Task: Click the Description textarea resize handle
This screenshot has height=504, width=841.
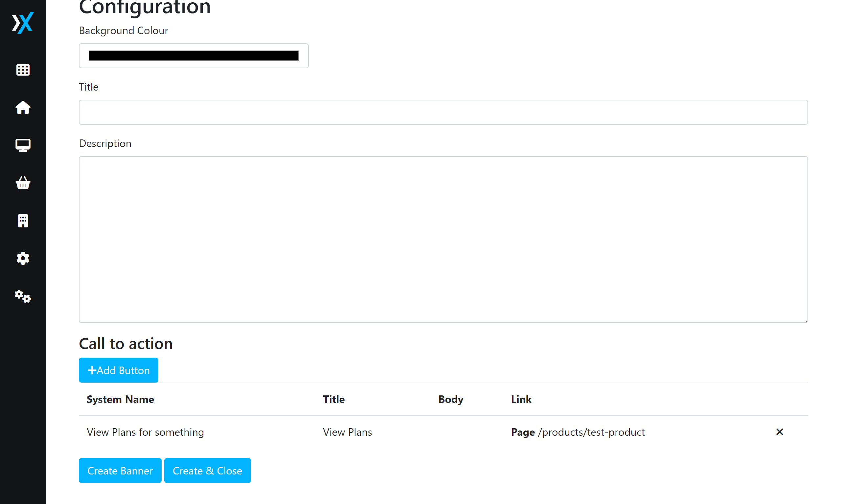Action: pos(806,321)
